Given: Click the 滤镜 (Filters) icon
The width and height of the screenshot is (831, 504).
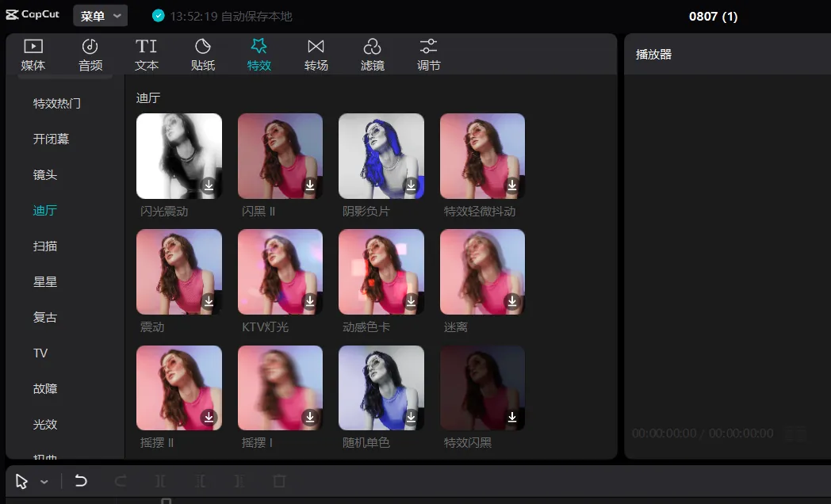Looking at the screenshot, I should point(372,54).
